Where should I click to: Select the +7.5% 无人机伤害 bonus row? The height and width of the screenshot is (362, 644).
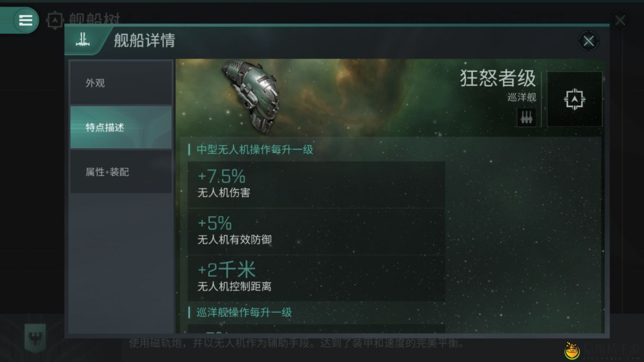pos(316,184)
